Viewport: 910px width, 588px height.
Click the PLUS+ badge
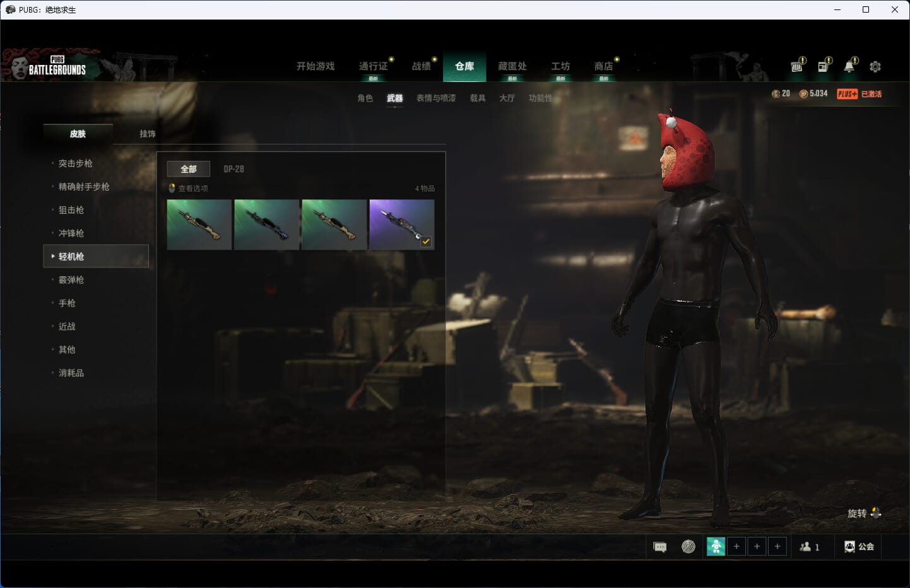point(847,93)
